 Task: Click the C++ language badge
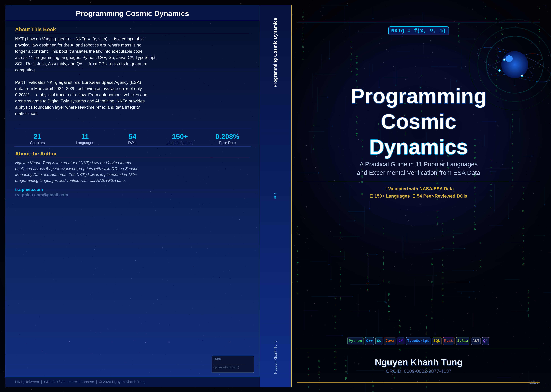tap(369, 341)
